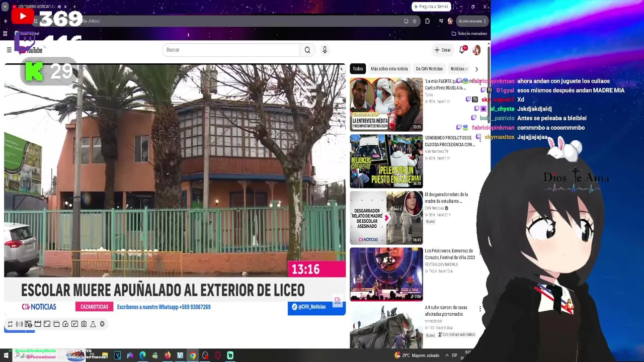Open 'El desgarrador relato de la madre' video title
644x362 pixels.
[x=446, y=198]
